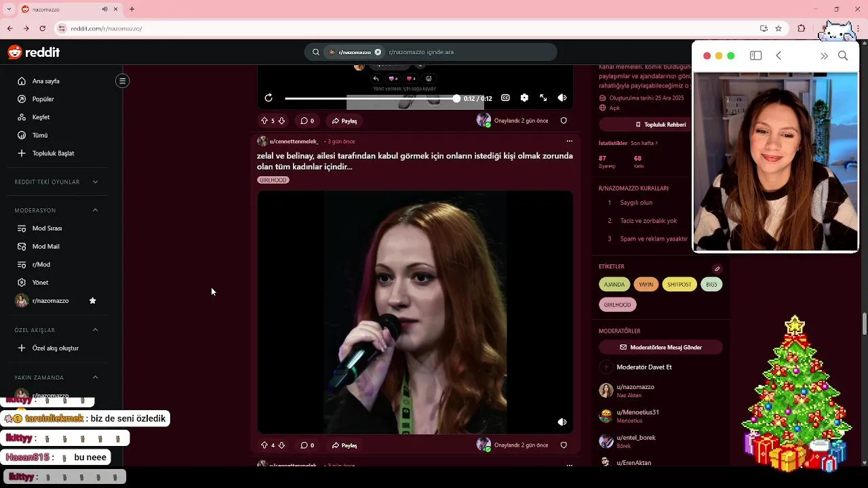Filter by the YAYIN flair
The image size is (868, 488).
[x=646, y=285]
